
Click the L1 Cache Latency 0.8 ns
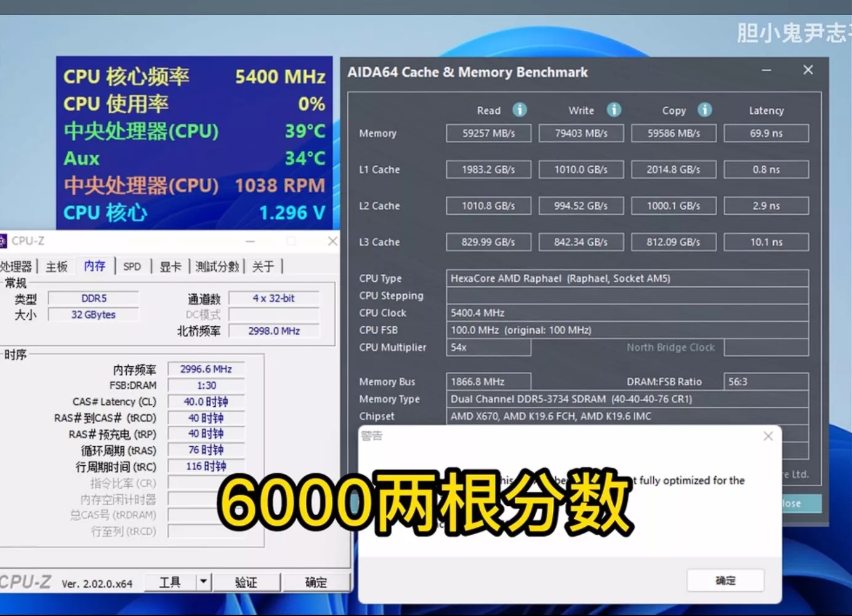(x=766, y=170)
